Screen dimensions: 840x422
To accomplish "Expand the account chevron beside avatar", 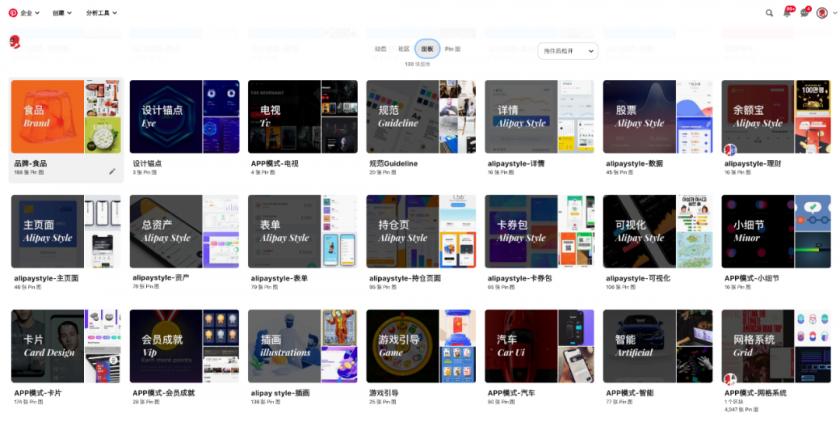I will [835, 13].
